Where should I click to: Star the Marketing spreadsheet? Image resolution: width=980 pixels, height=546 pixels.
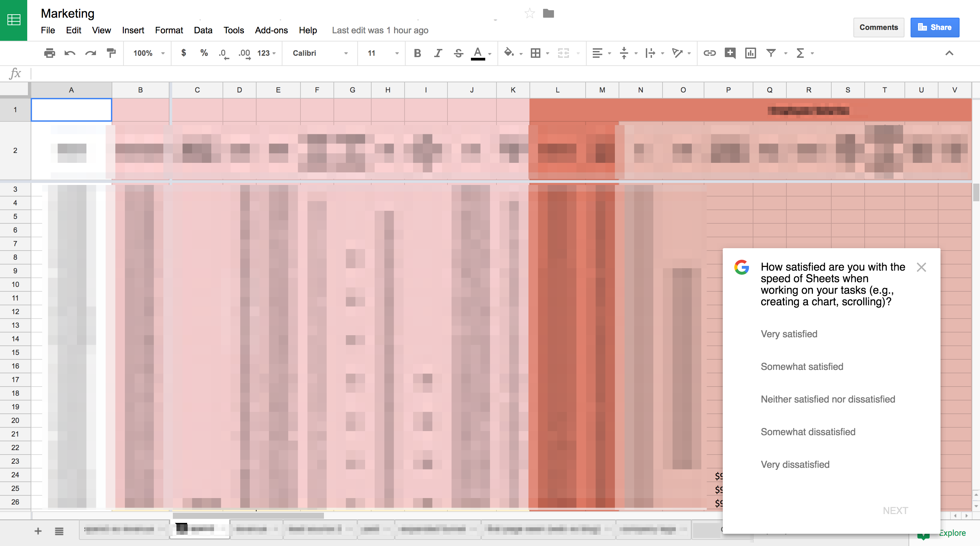click(x=529, y=14)
